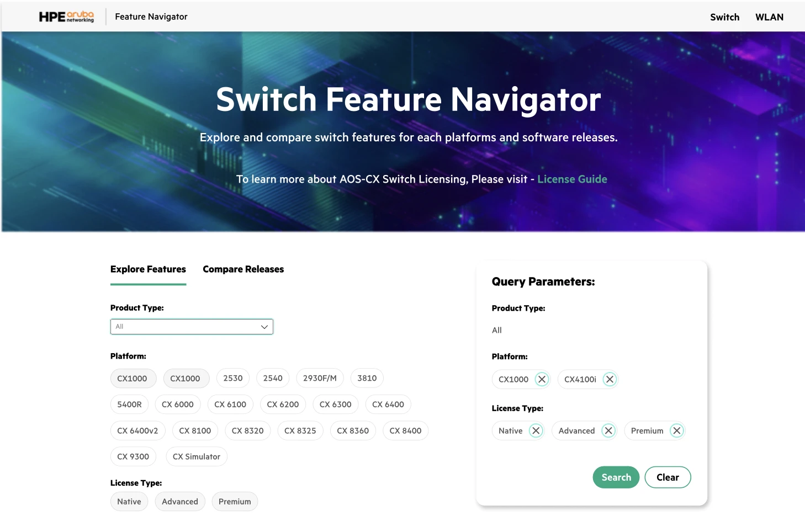The width and height of the screenshot is (805, 532).
Task: Select the CX 6400v2 platform chip
Action: (137, 430)
